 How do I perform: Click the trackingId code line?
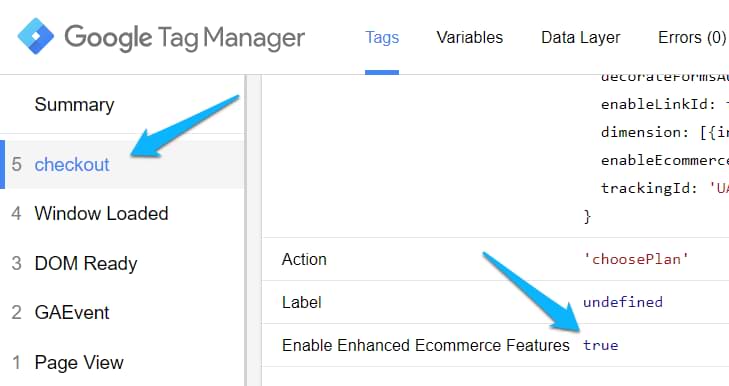pyautogui.click(x=664, y=188)
